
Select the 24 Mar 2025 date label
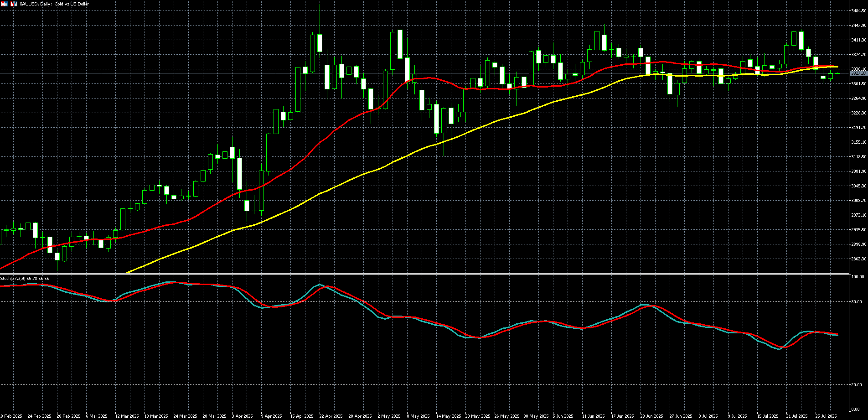tap(185, 416)
